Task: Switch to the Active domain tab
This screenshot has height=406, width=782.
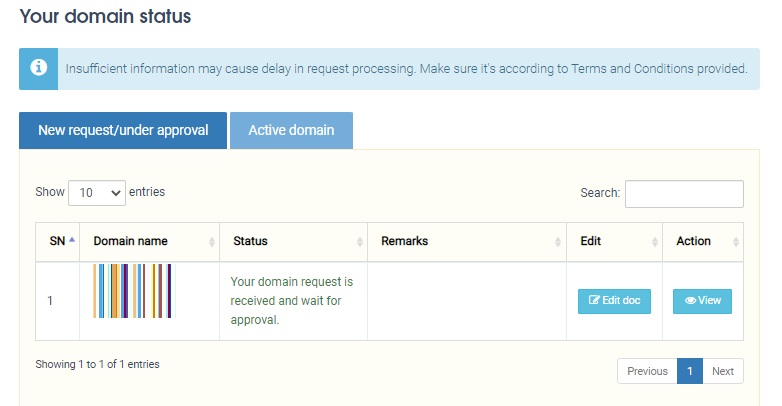Action: click(291, 130)
